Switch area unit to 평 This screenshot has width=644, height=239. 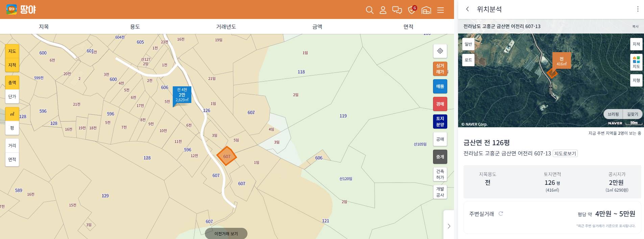click(12, 128)
